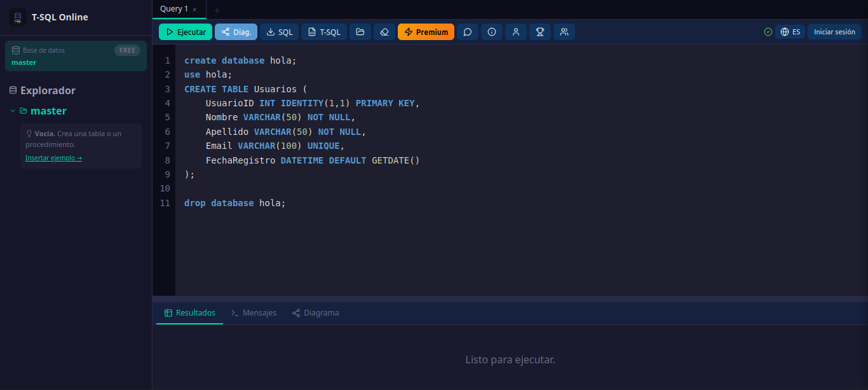868x390 pixels.
Task: Switch to the Mensajes tab
Action: 254,313
